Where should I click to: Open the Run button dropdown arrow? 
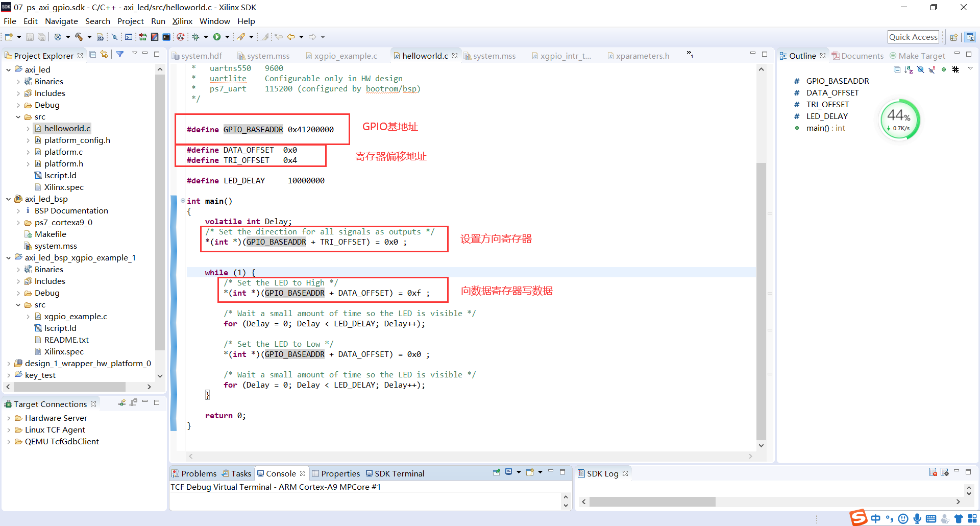click(227, 37)
